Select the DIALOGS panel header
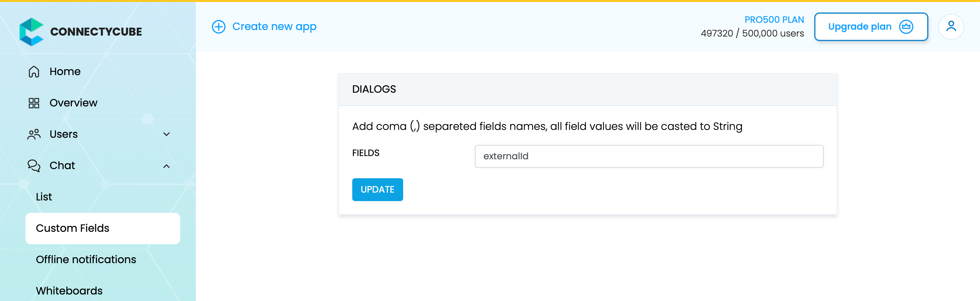This screenshot has width=980, height=301. tap(374, 89)
